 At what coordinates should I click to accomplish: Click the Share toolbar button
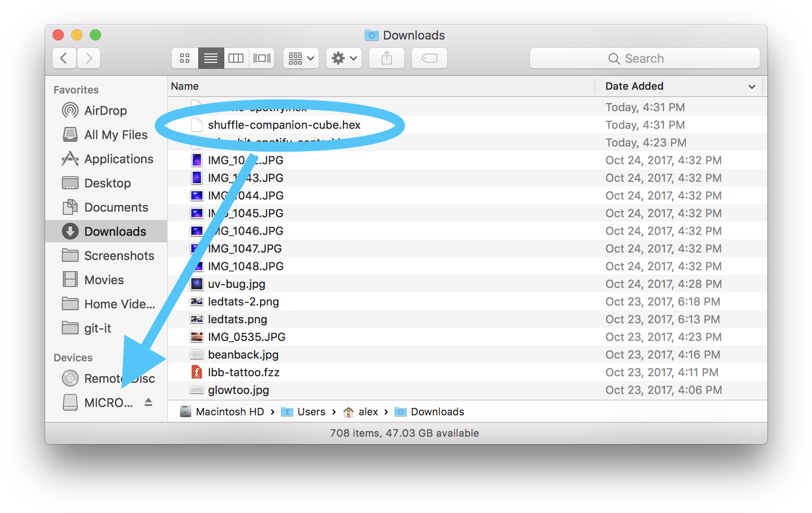coord(386,58)
